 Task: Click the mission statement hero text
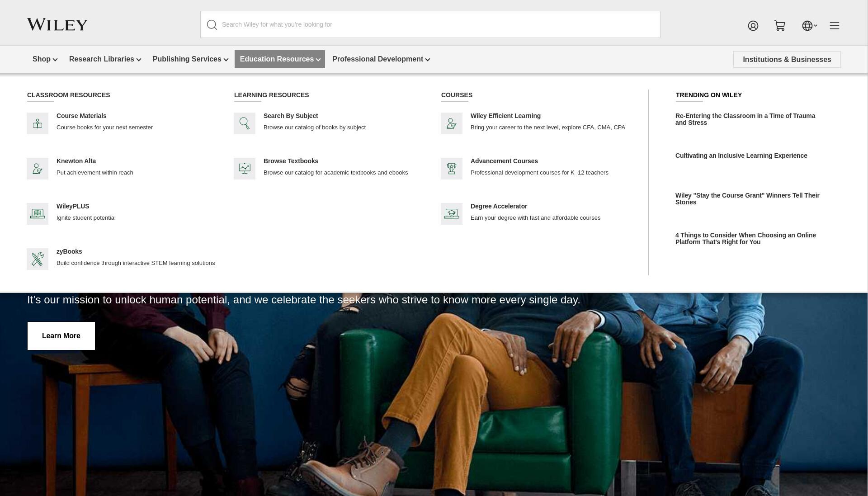tap(303, 300)
